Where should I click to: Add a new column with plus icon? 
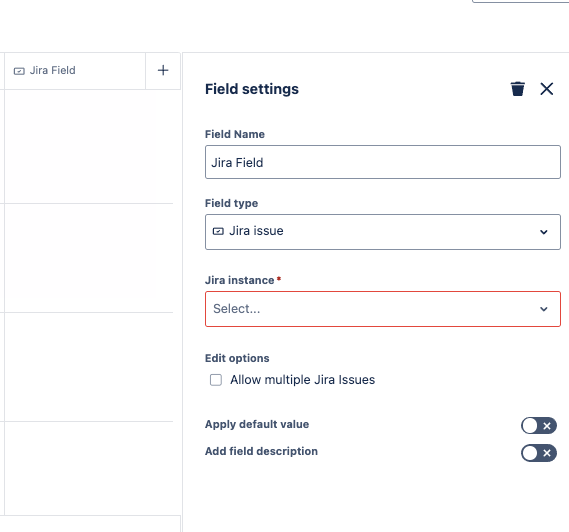(x=163, y=70)
